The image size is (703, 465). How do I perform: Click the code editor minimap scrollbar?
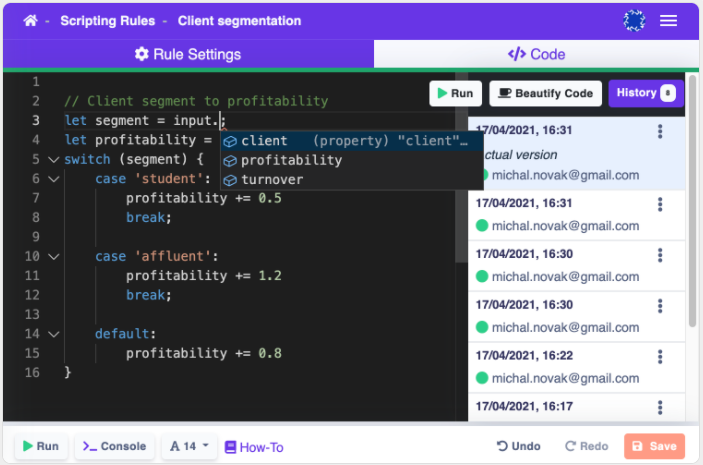click(x=461, y=168)
